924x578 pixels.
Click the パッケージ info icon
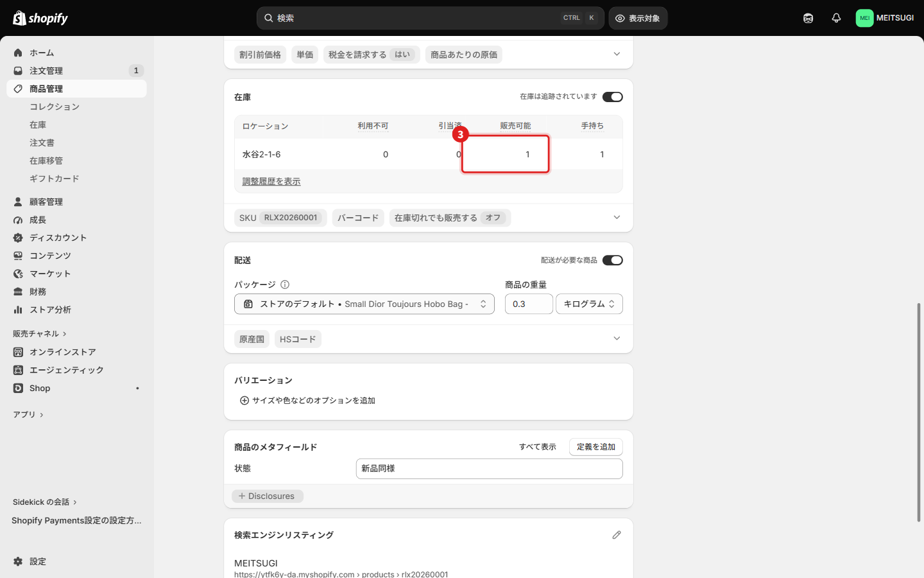285,285
